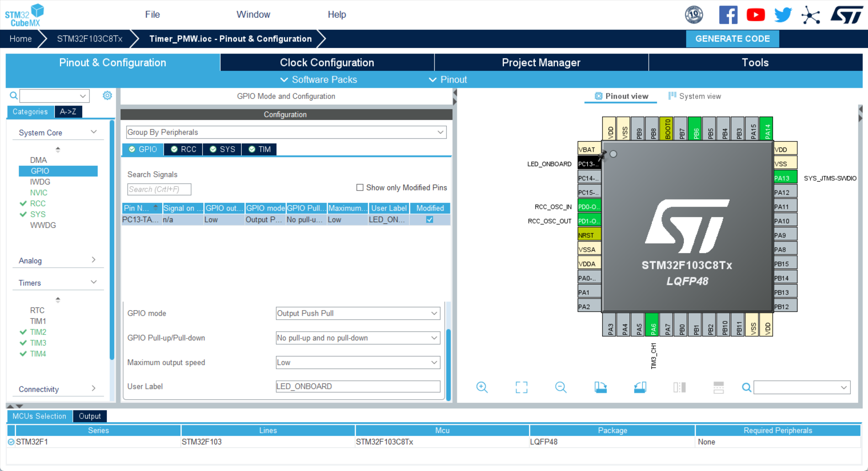
Task: Open the Output tab at the bottom
Action: [90, 416]
